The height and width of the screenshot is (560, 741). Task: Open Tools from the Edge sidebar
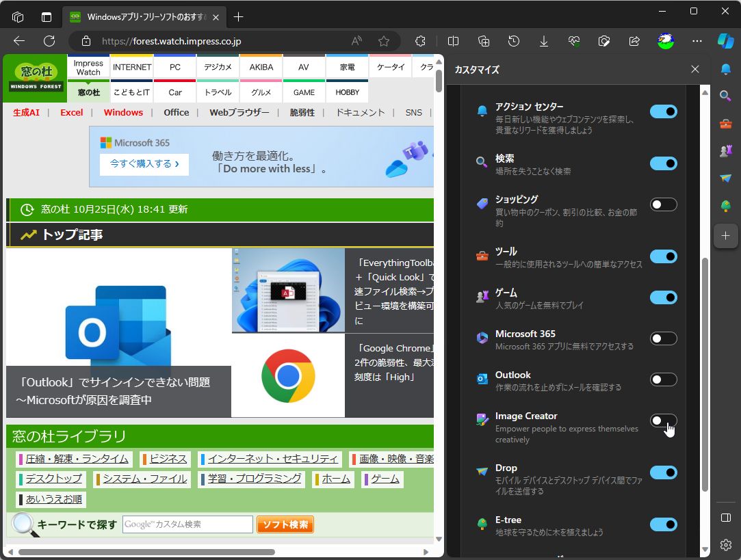point(725,124)
